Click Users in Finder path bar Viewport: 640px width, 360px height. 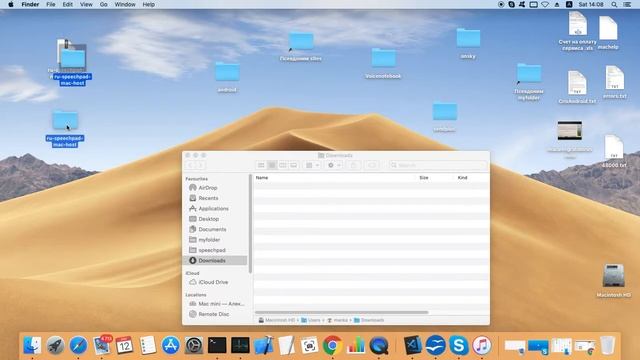(311, 320)
